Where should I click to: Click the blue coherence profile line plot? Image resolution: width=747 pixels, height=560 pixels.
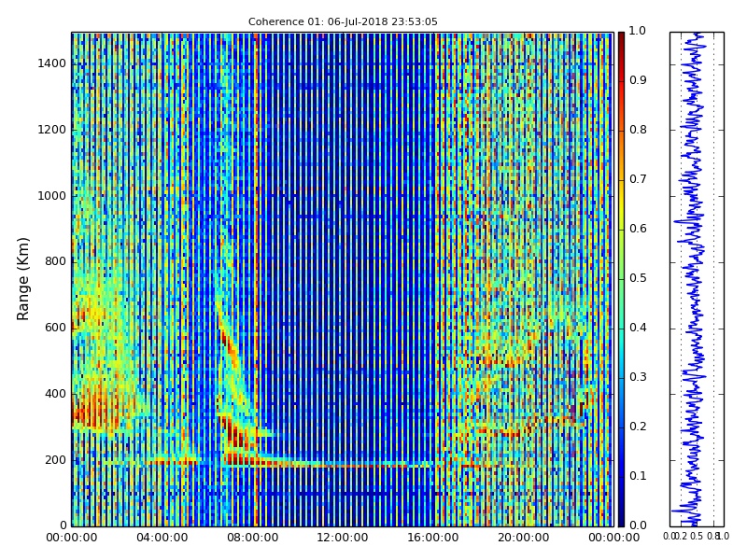point(697,279)
